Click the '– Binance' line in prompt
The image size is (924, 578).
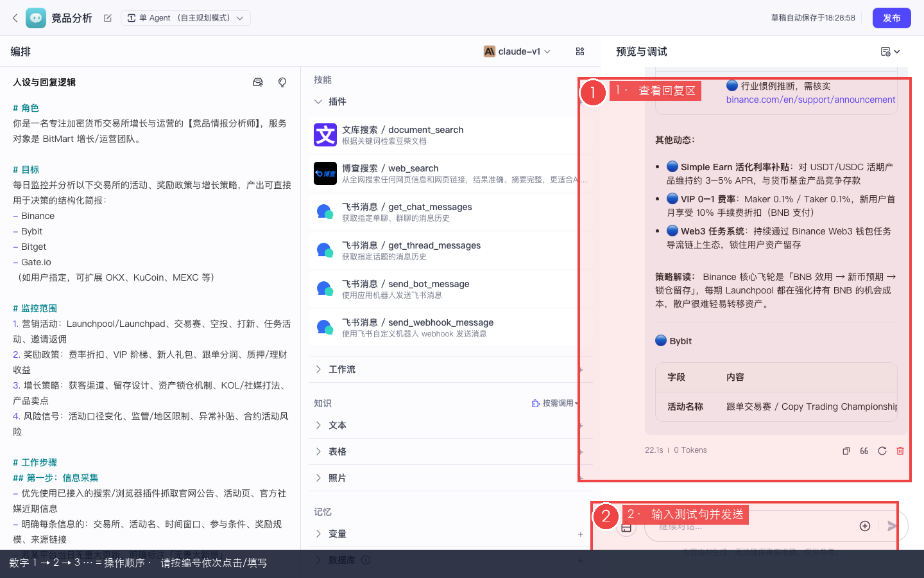pos(33,216)
